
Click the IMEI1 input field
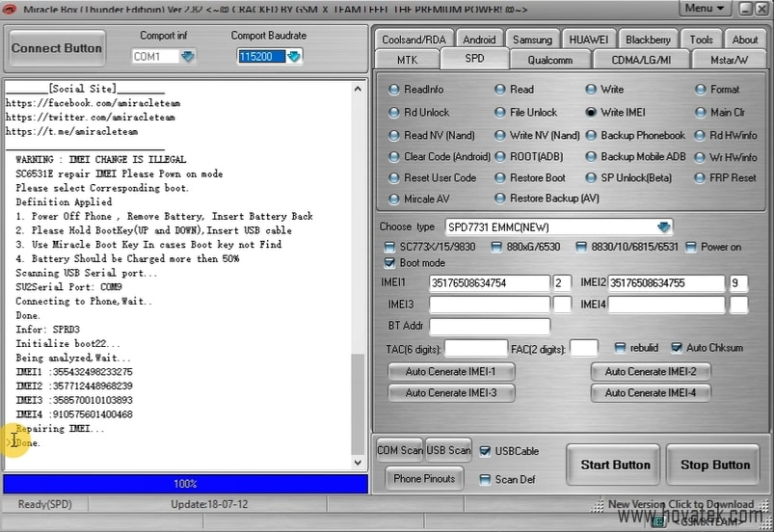click(x=490, y=283)
